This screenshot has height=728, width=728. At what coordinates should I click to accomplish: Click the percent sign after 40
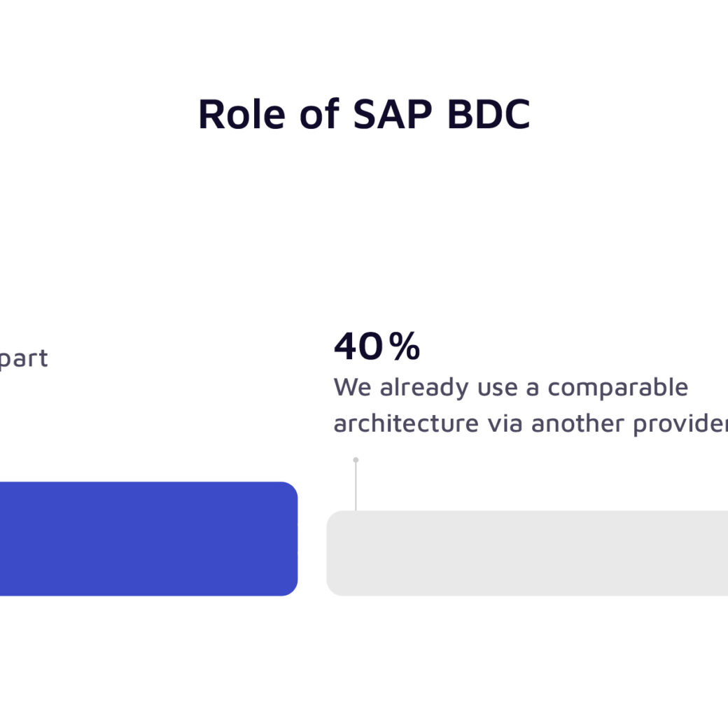(x=405, y=346)
